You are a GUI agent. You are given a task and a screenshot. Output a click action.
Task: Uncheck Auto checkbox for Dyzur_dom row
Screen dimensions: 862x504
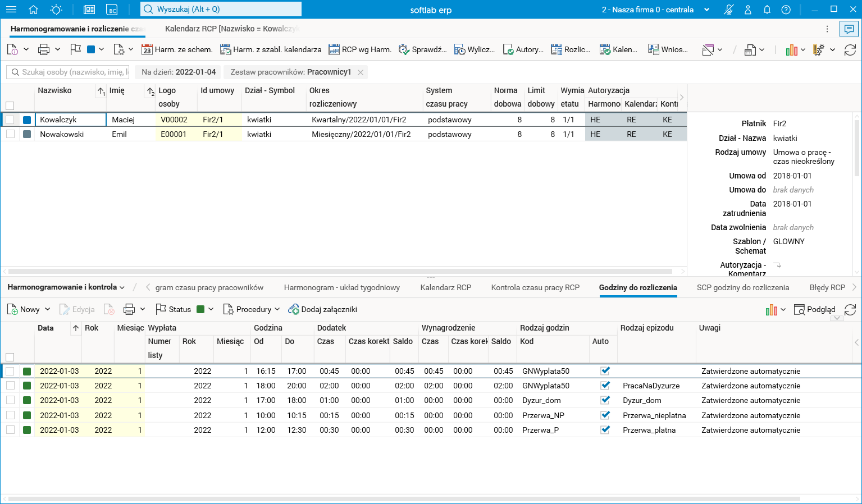click(x=605, y=400)
